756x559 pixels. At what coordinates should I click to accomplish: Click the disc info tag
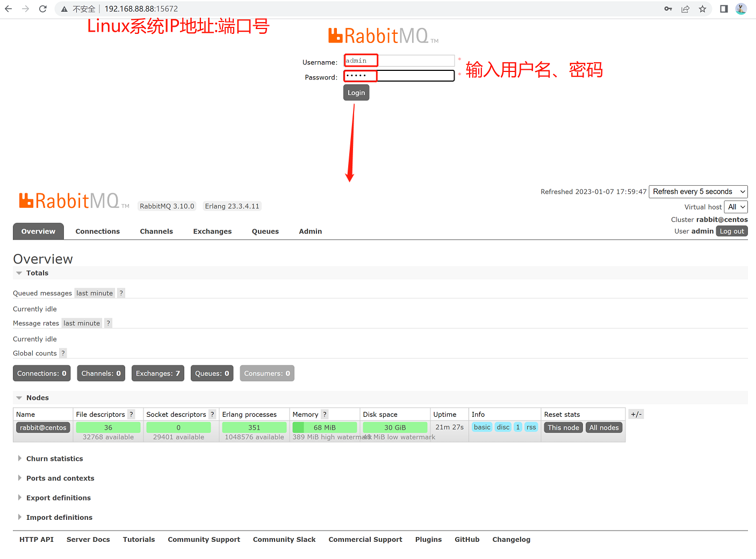(x=503, y=427)
